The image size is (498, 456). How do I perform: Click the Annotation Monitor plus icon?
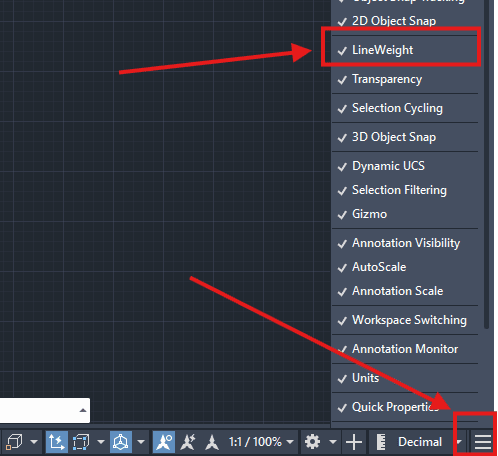pos(354,442)
